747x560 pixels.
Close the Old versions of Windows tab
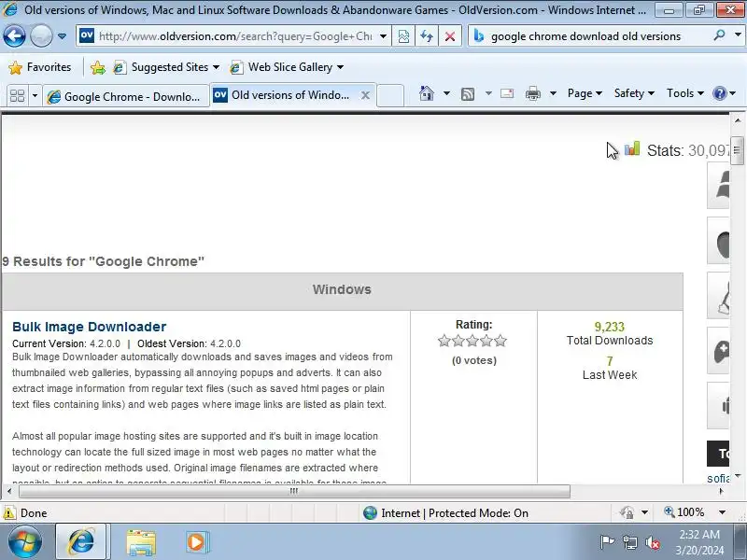(x=365, y=95)
